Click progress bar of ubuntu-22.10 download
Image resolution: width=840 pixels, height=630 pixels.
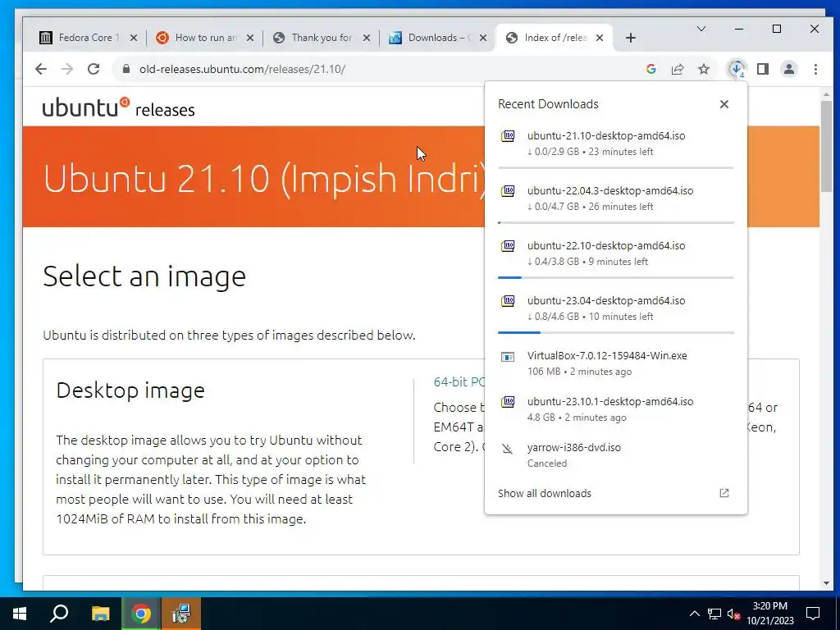tap(615, 277)
